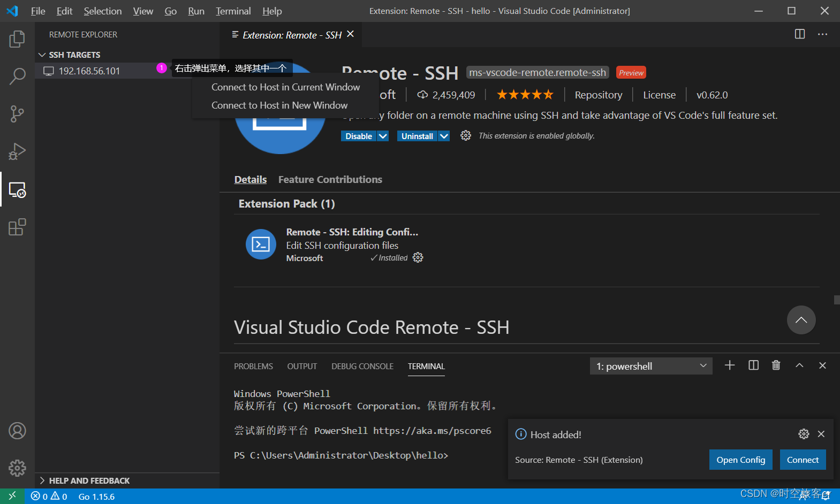Close the terminal panel
Screen dimensions: 840x504
pyautogui.click(x=822, y=365)
